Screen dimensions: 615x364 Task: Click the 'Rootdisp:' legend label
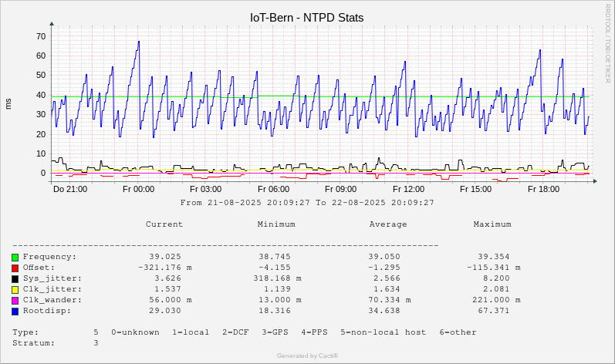47,311
